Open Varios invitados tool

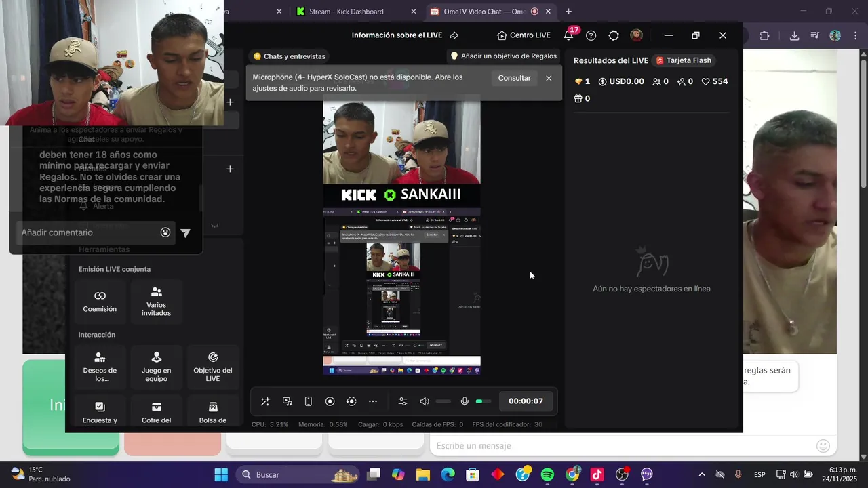(157, 302)
